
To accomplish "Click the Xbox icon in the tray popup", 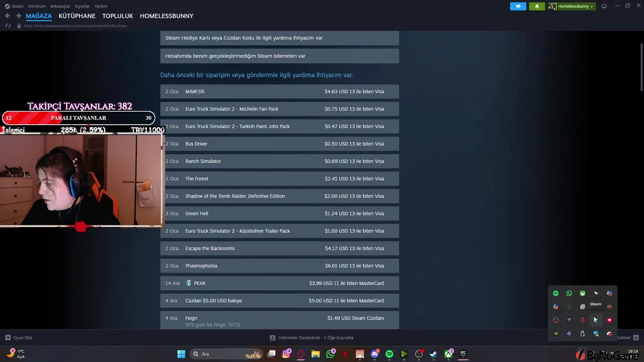I will (583, 293).
